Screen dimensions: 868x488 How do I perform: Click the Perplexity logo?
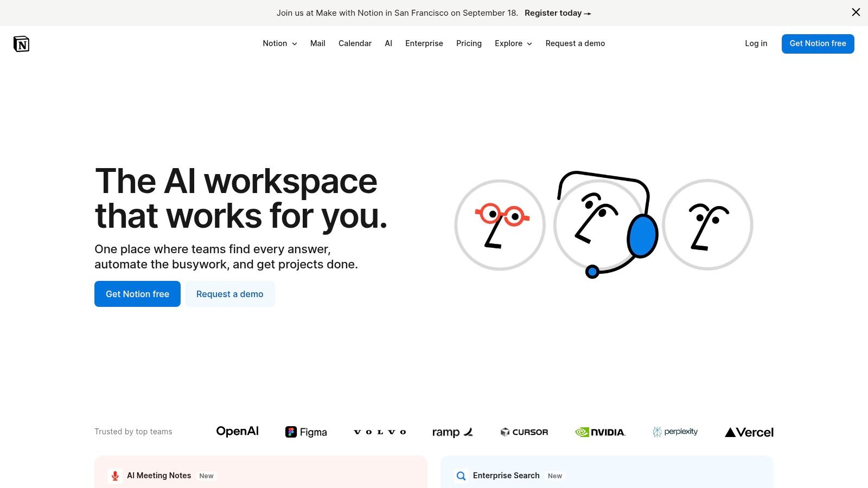[675, 432]
